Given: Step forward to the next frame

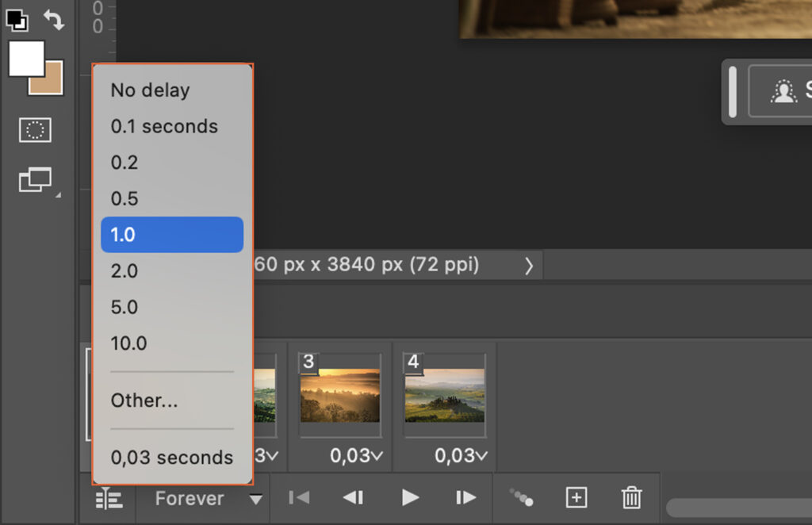Looking at the screenshot, I should coord(465,498).
